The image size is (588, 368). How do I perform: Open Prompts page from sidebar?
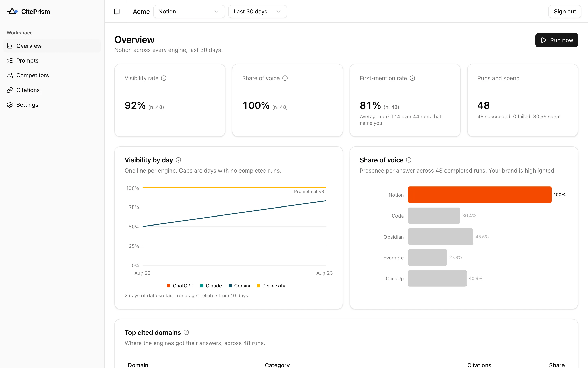[x=52, y=61]
